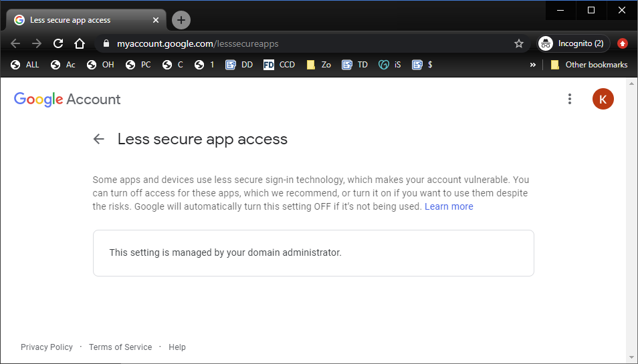
Task: Open the CCD bookmark
Action: coord(280,65)
